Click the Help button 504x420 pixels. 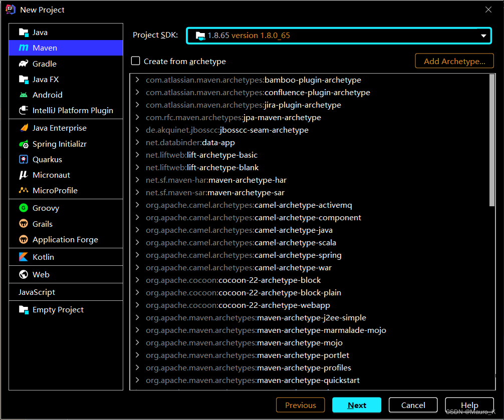(x=469, y=405)
